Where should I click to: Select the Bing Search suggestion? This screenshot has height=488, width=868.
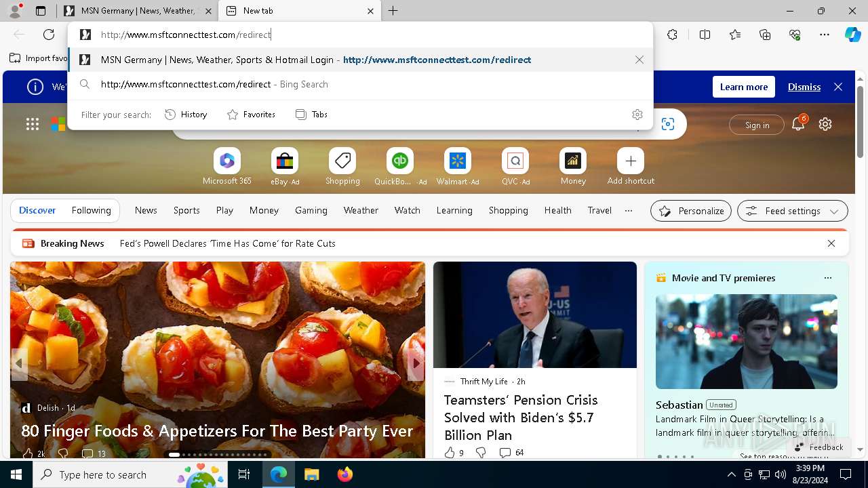tap(359, 84)
